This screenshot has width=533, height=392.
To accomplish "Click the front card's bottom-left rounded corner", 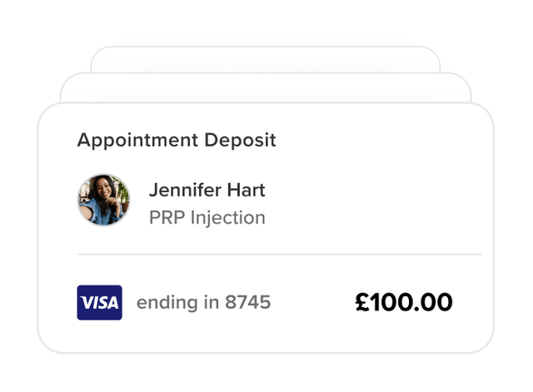I will 49,341.
